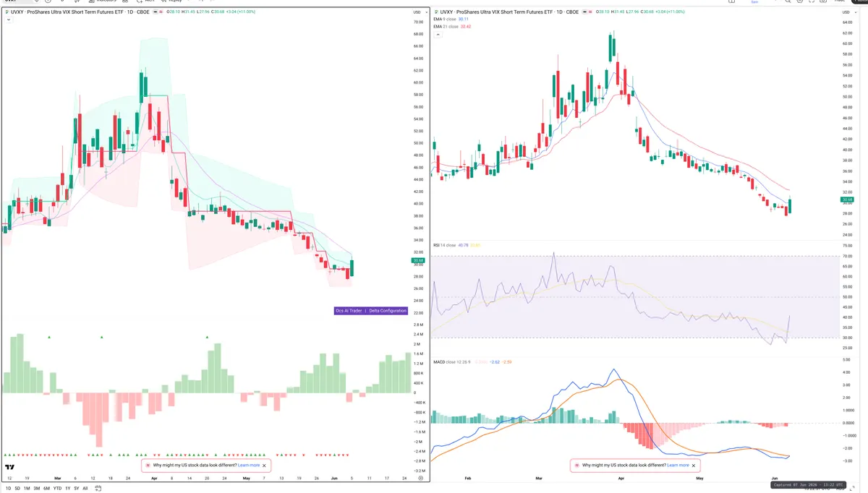Select the All time range
This screenshot has height=493, width=868.
tap(85, 488)
